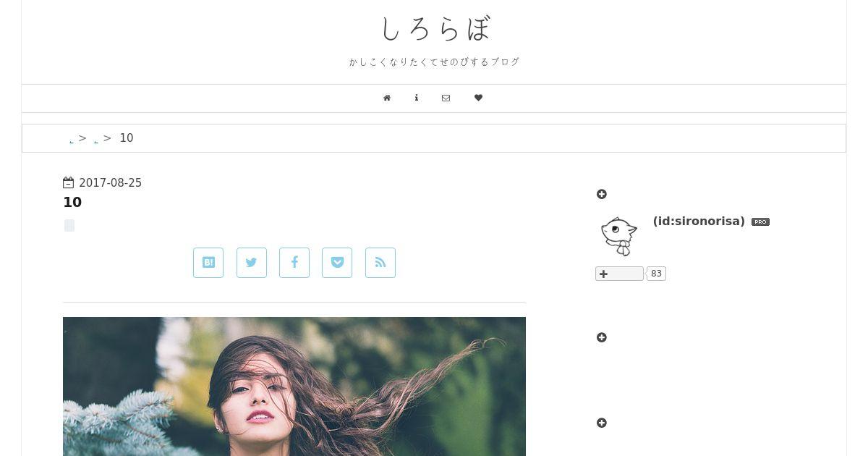Click the plus subscribe button for the blog
This screenshot has height=456, width=868.
pos(619,274)
